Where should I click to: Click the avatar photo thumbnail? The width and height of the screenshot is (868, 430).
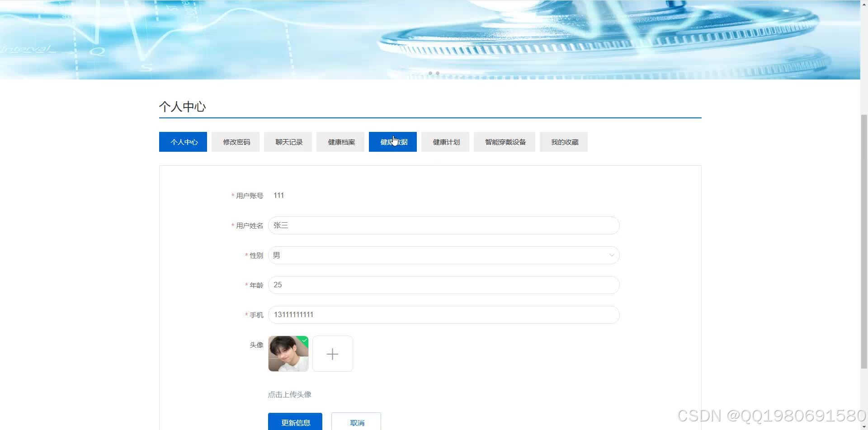pyautogui.click(x=288, y=354)
